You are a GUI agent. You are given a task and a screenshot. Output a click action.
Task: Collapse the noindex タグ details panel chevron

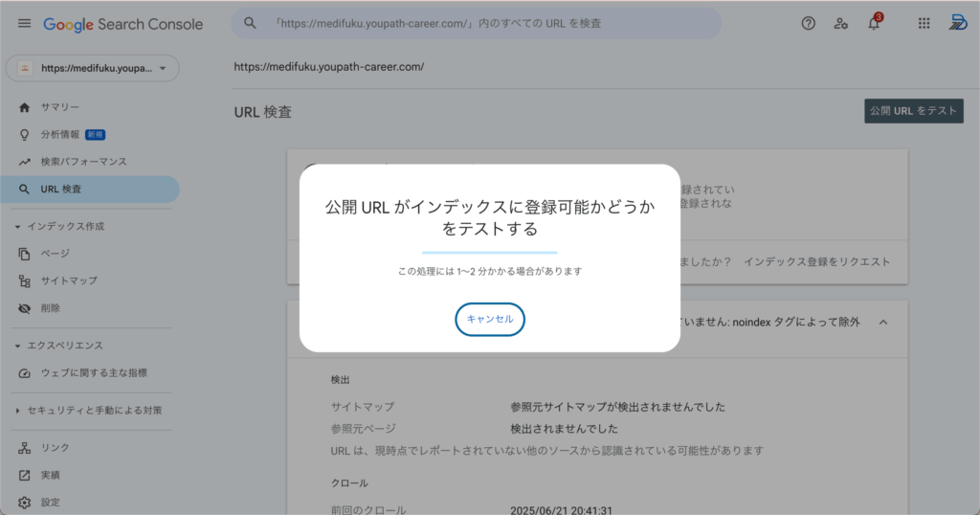[x=883, y=323]
